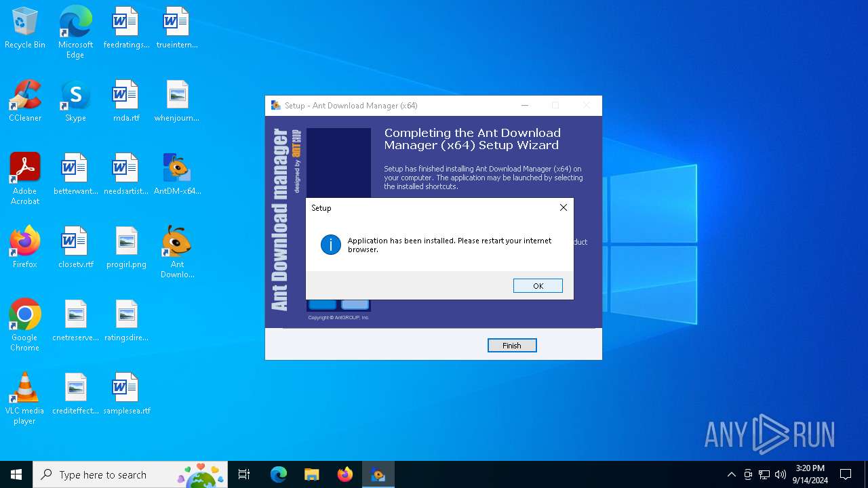
Task: Open the VLC media player shortcut
Action: (25, 399)
